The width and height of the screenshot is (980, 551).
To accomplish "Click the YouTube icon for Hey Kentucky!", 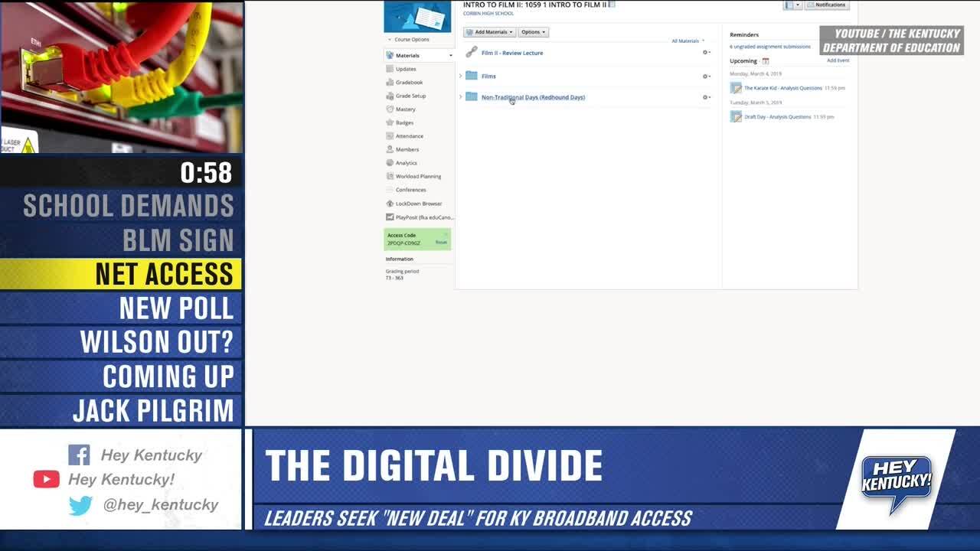I will pos(46,479).
